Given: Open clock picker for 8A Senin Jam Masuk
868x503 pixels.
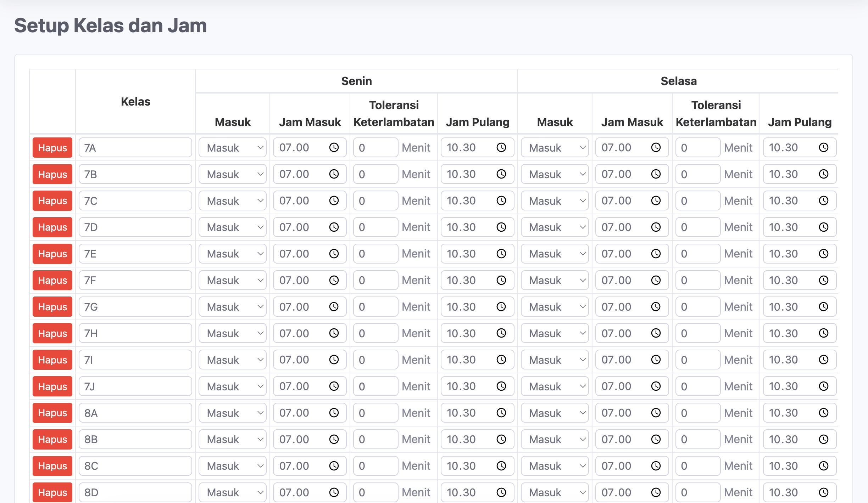Looking at the screenshot, I should click(334, 413).
